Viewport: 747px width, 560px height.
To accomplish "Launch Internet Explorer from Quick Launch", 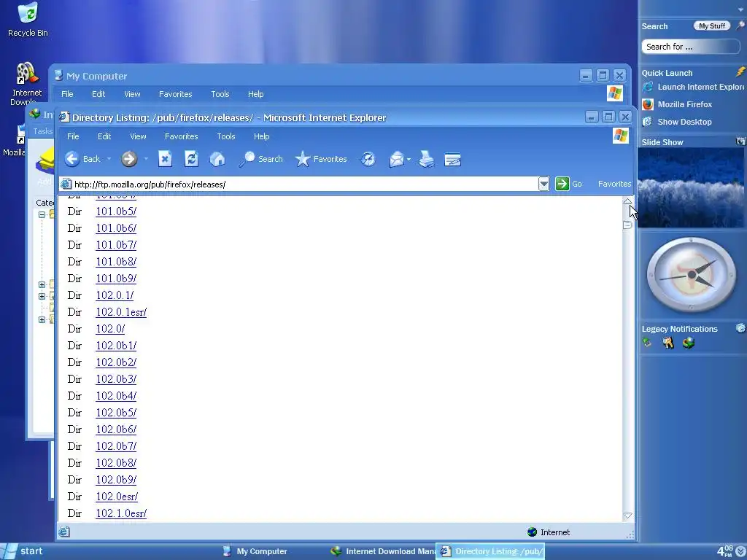I will tap(693, 87).
